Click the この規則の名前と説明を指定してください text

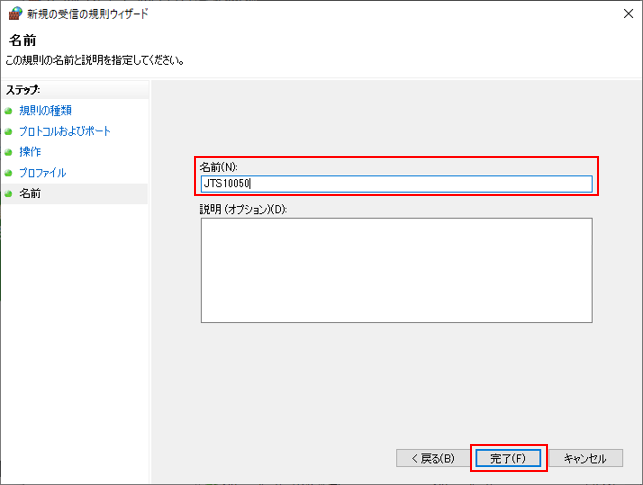tap(95, 60)
